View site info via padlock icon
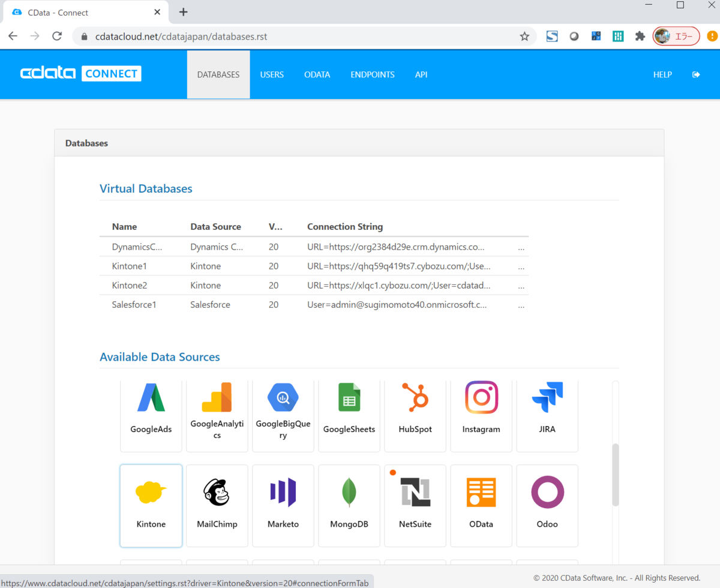The height and width of the screenshot is (588, 720). pyautogui.click(x=84, y=37)
